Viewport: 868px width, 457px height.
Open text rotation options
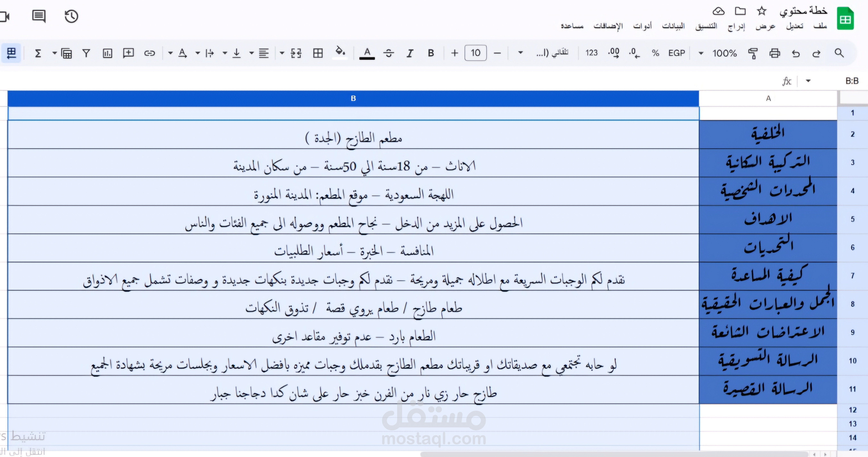[x=183, y=53]
